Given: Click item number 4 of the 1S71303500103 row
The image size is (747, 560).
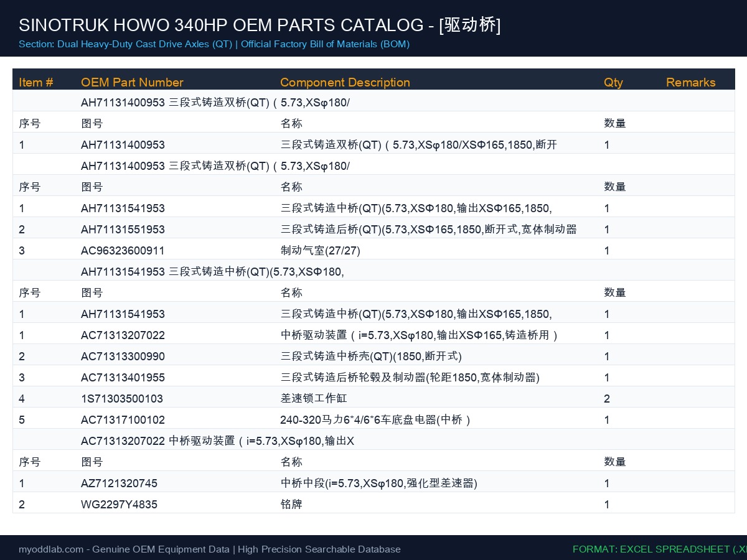Looking at the screenshot, I should point(22,399).
